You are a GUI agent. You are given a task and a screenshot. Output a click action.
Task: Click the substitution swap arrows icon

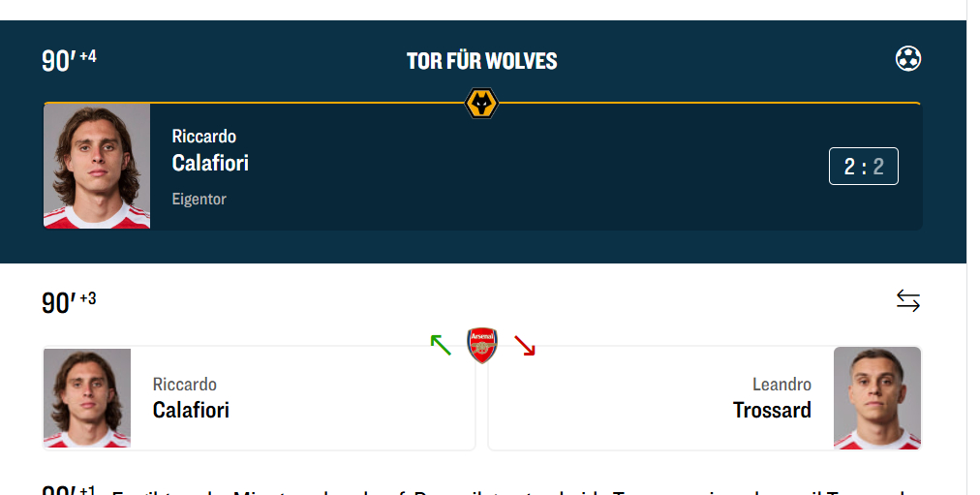907,301
